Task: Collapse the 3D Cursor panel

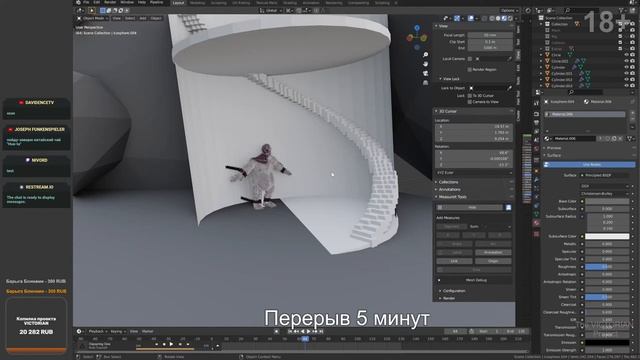Action: 436,111
